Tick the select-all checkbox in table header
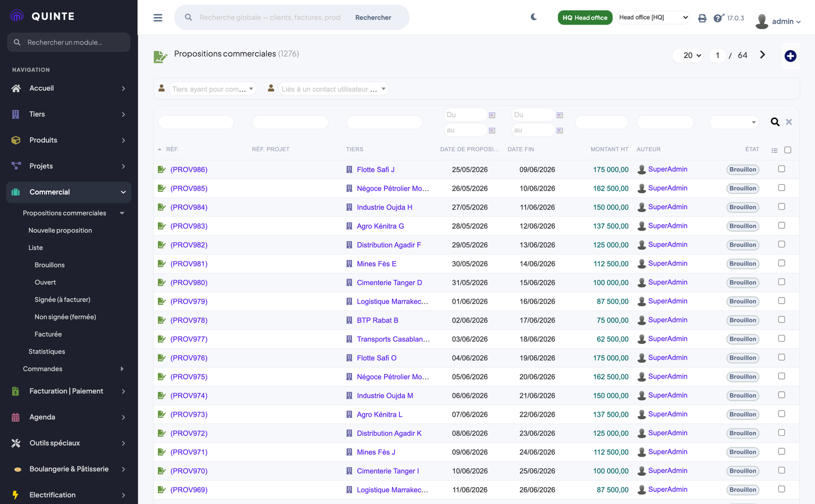The width and height of the screenshot is (815, 504). (788, 150)
